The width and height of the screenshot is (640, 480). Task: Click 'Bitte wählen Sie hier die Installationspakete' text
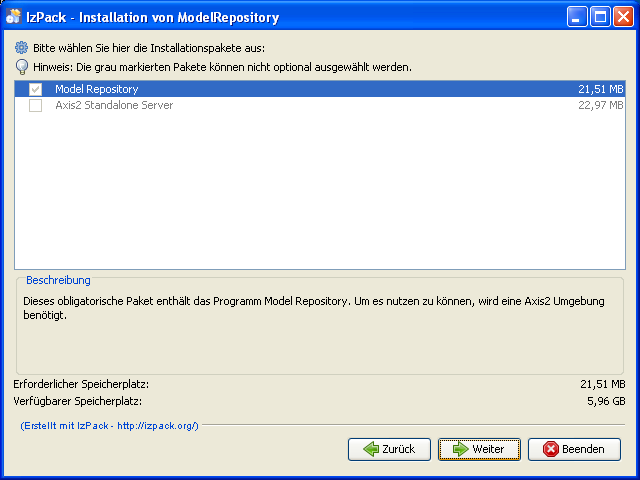coord(149,48)
